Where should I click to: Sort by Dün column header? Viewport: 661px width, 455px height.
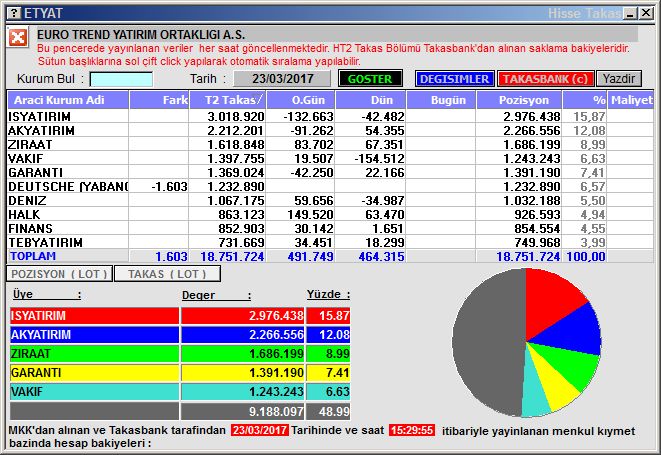[371, 100]
